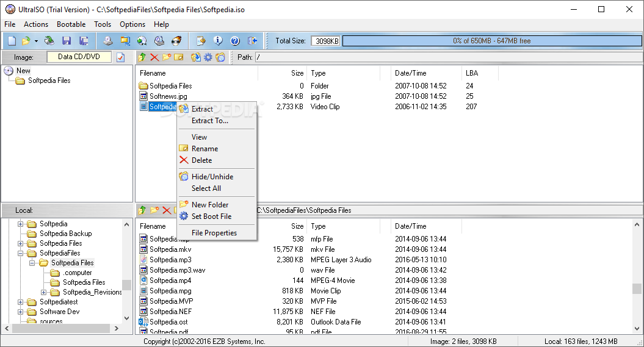
Task: Open the File menu
Action: (10, 24)
